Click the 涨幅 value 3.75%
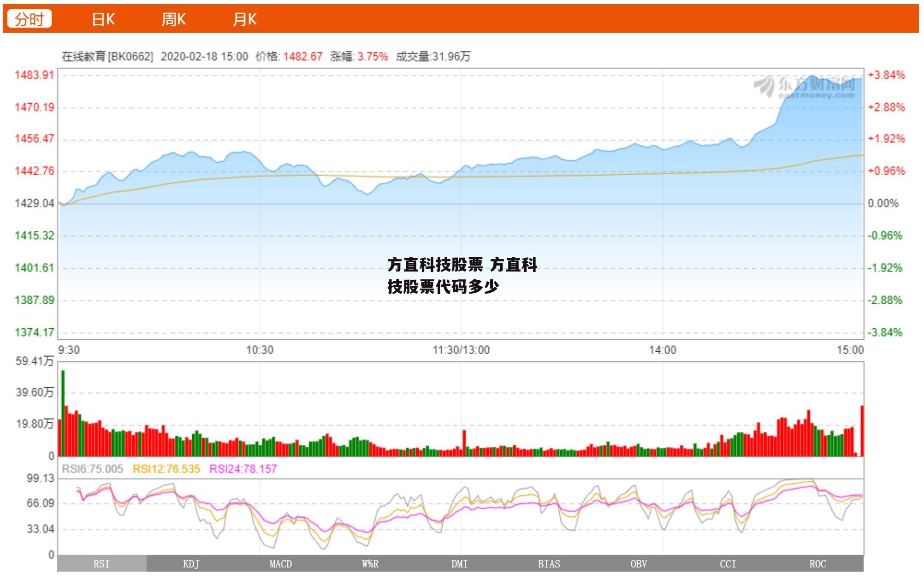Viewport: 924px width, 579px height. (x=373, y=57)
